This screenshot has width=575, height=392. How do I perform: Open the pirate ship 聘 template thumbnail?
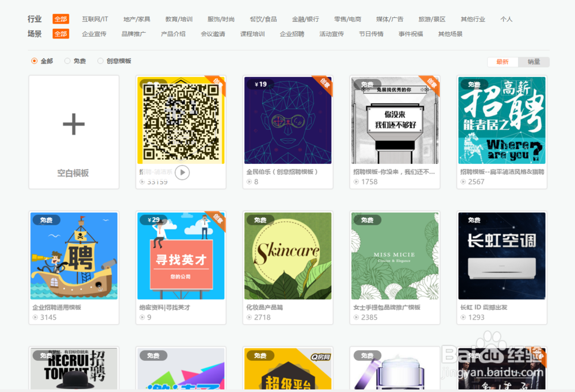pyautogui.click(x=74, y=256)
